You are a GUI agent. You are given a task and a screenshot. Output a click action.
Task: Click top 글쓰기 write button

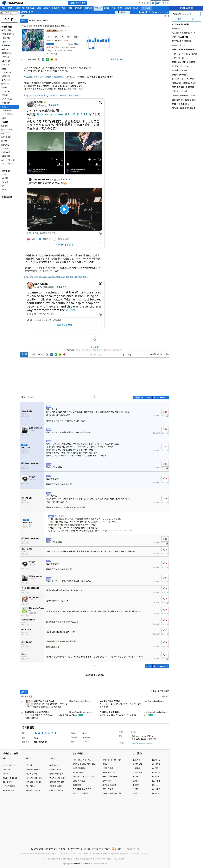(x=24, y=20)
